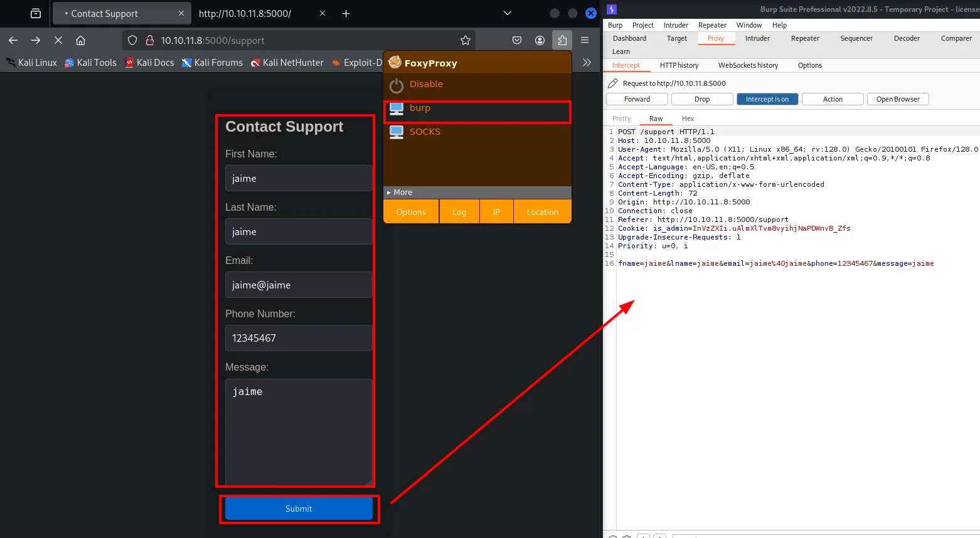
Task: Open a new tab with the plus icon
Action: coord(346,13)
